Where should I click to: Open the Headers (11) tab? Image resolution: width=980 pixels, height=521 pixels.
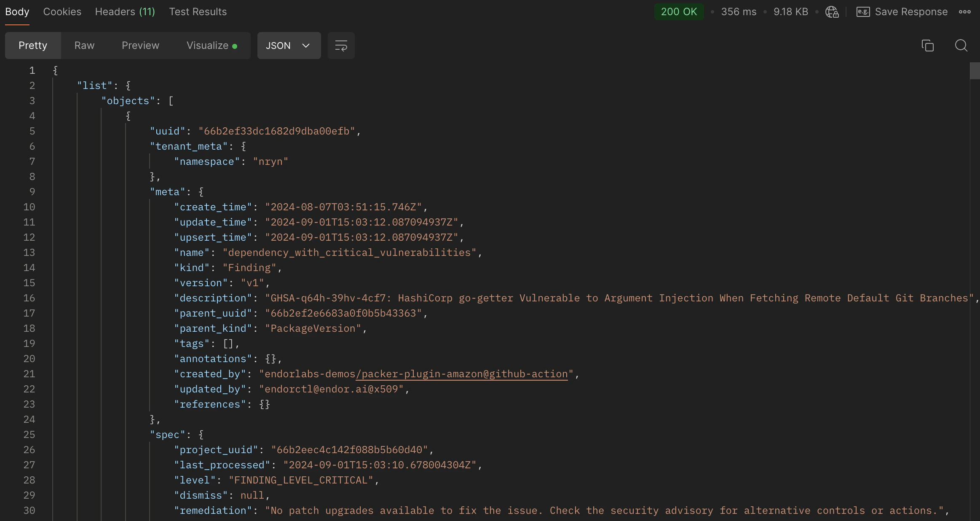[x=125, y=11]
